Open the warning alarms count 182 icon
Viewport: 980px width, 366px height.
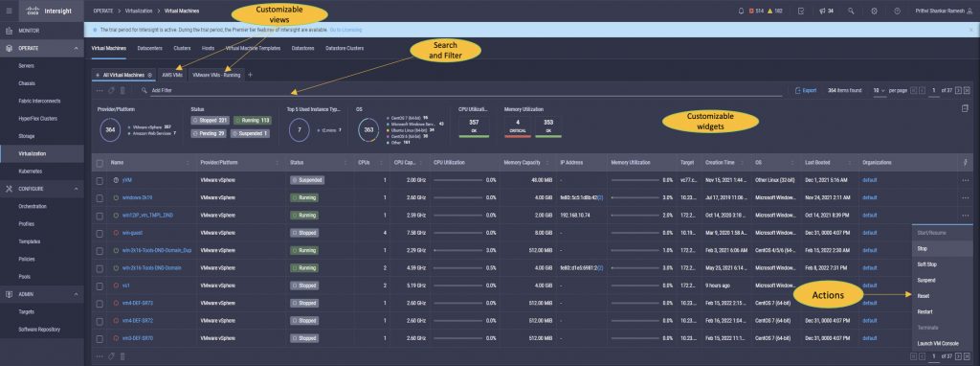click(x=775, y=11)
